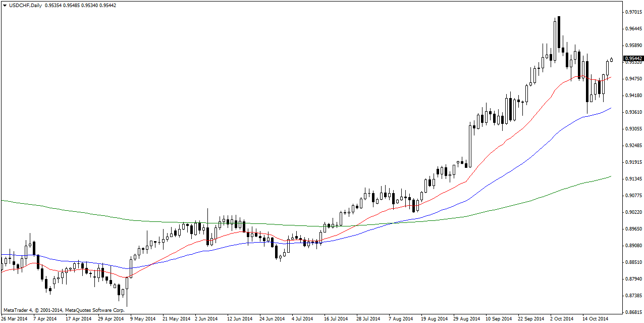
Task: Click the current price label 0.95442
Action: pos(633,59)
